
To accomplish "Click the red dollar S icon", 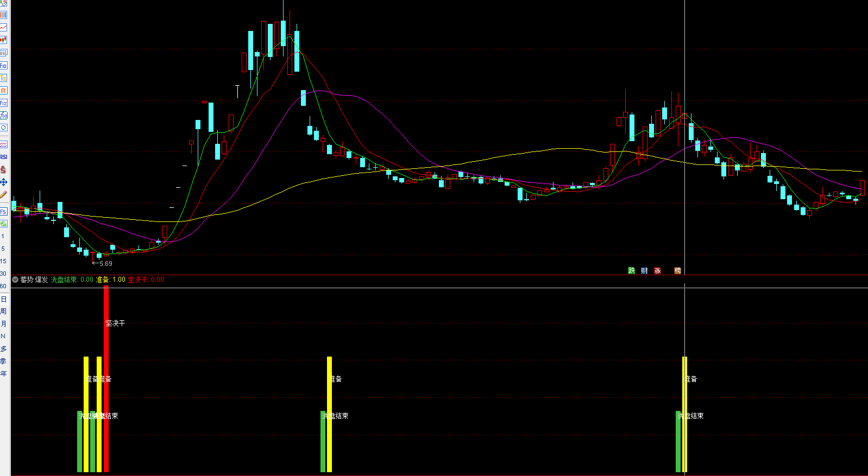I will (x=3, y=169).
